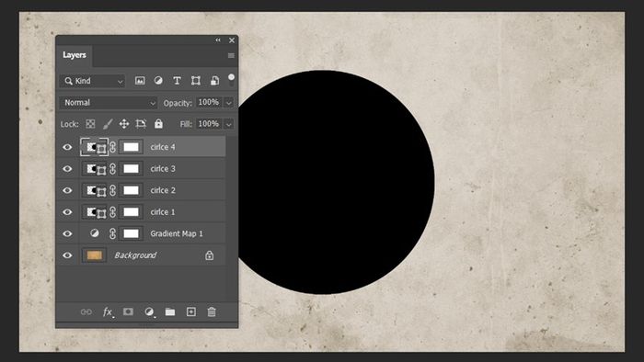Create new fill or adjustment layer
644x362 pixels.
click(x=149, y=312)
